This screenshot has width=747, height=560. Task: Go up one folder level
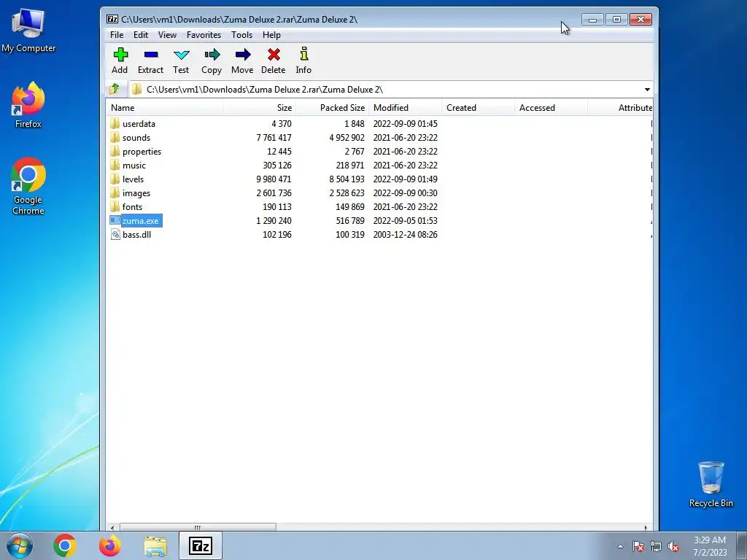pyautogui.click(x=115, y=89)
